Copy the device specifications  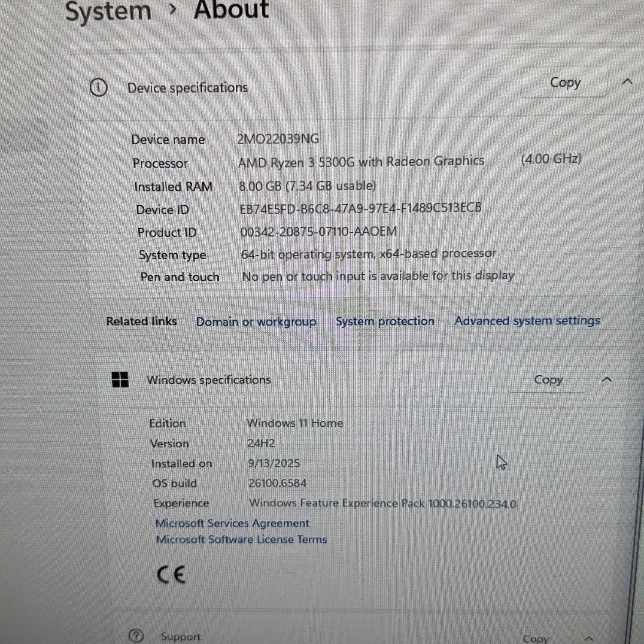click(565, 82)
